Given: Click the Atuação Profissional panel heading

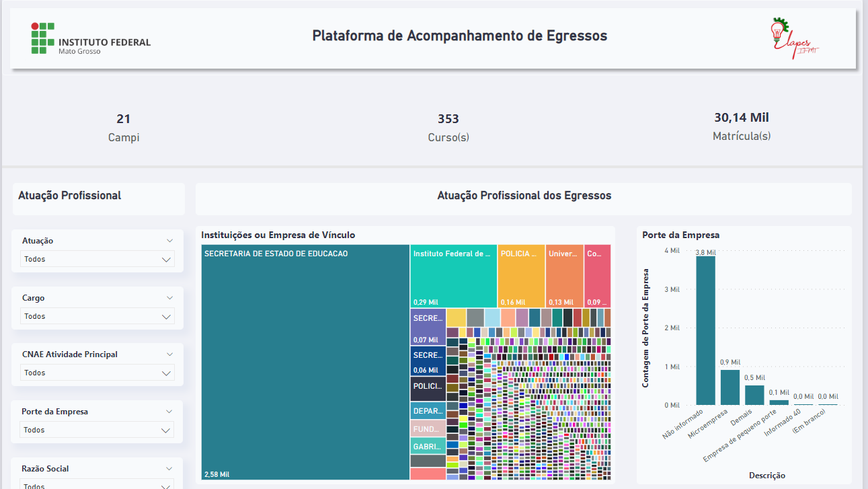Looking at the screenshot, I should pos(70,196).
